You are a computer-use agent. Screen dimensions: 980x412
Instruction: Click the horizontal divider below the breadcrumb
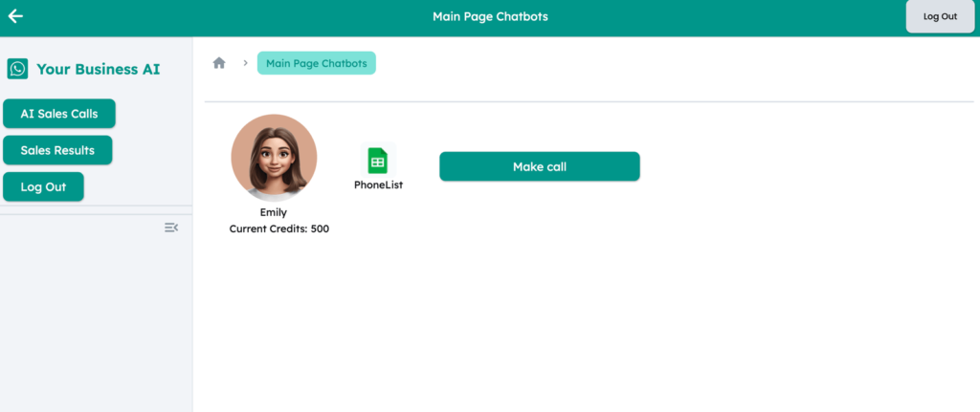589,101
